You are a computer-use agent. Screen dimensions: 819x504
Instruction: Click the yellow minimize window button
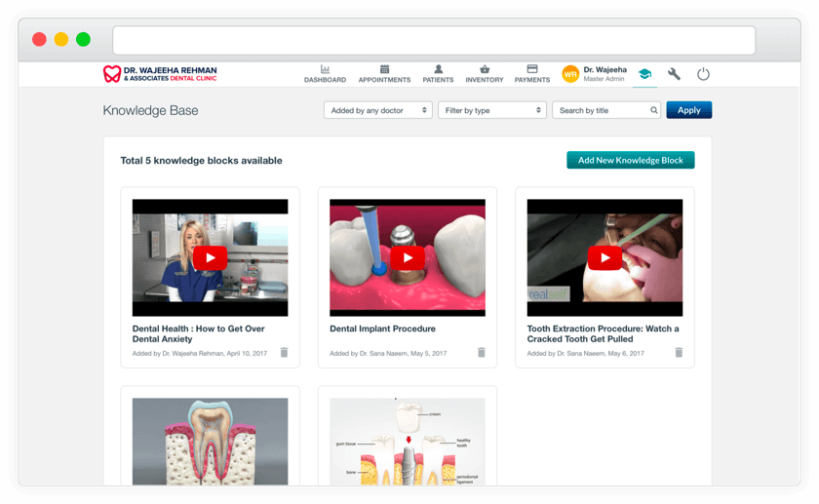61,39
